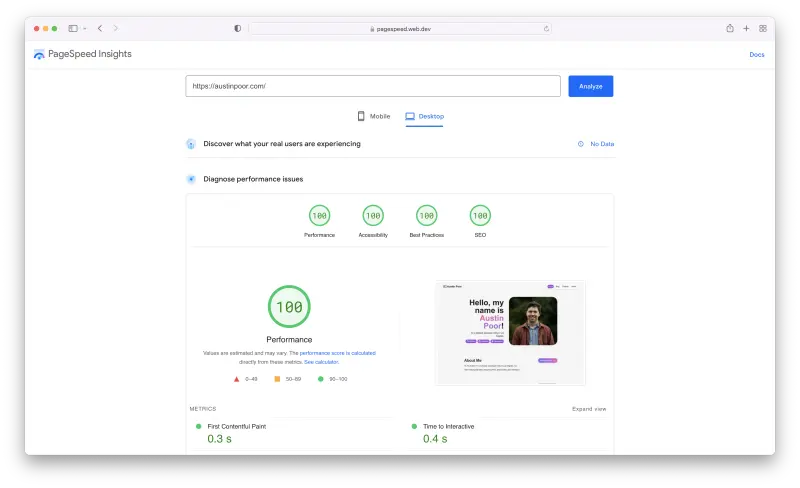Click the large Performance 100 gauge
This screenshot has height=488, width=800.
coord(289,307)
